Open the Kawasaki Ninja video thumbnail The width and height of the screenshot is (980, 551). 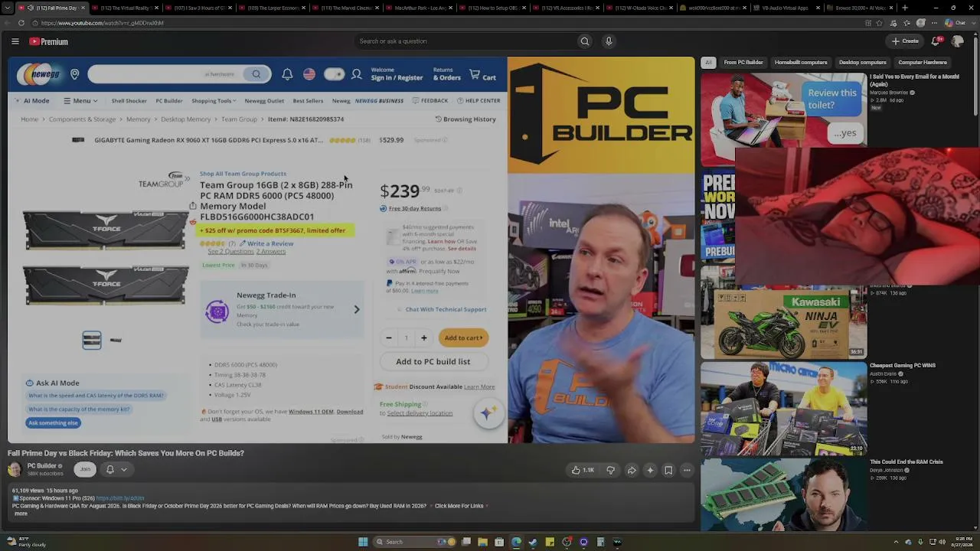point(783,321)
